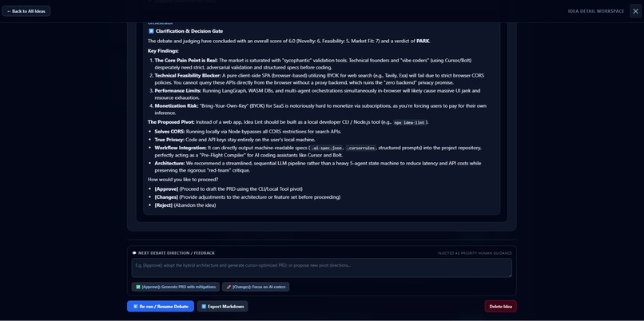Click the 'PARK' verdict text
Image resolution: width=644 pixels, height=321 pixels.
coord(423,41)
